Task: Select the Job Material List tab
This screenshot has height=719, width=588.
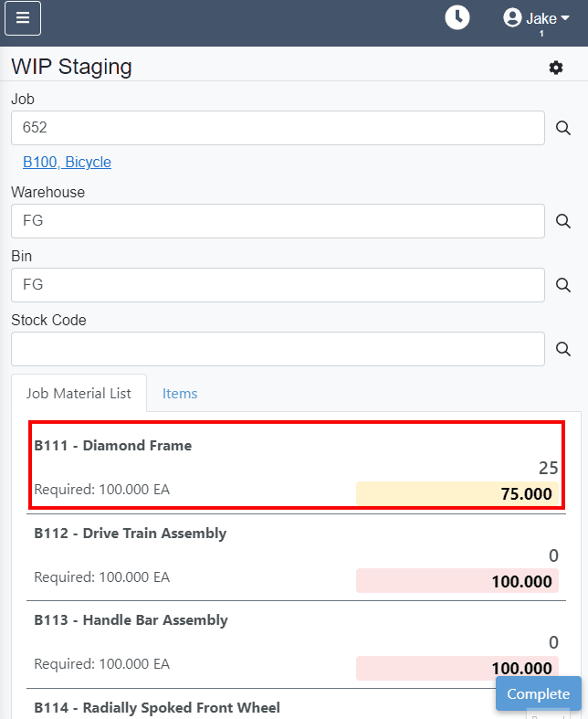Action: click(x=79, y=394)
